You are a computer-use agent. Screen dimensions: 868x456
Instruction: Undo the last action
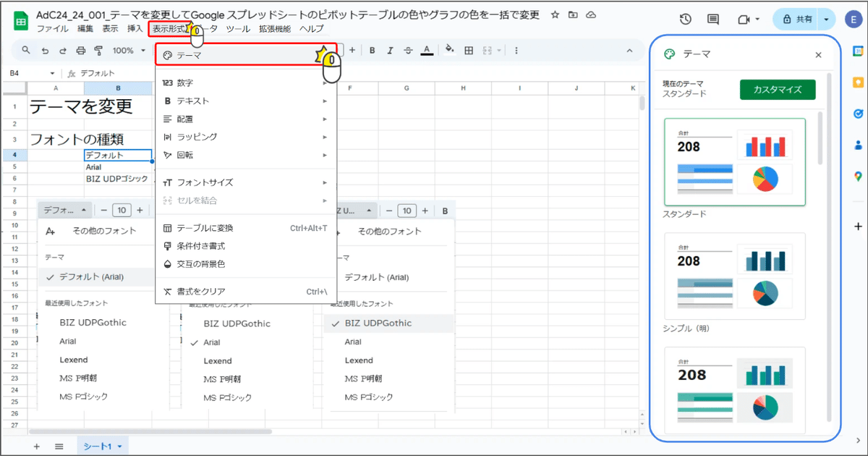click(45, 51)
